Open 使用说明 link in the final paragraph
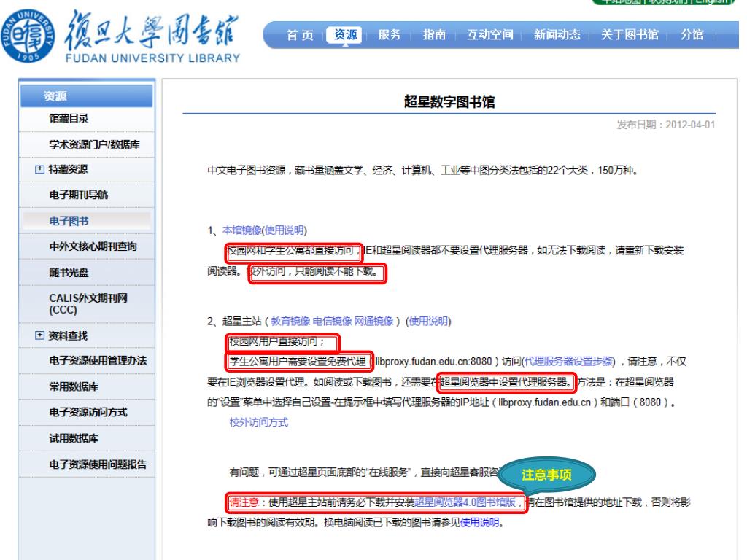The image size is (747, 560). [479, 522]
